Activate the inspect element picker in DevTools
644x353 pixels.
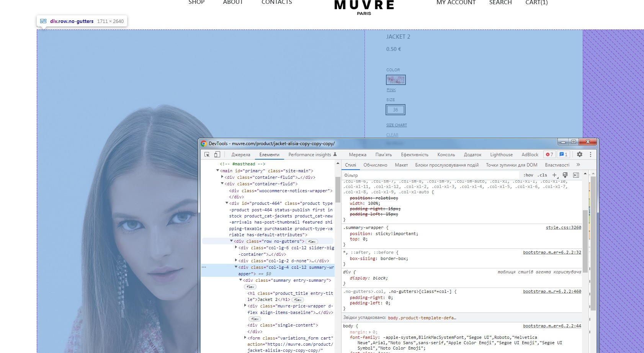pyautogui.click(x=207, y=154)
